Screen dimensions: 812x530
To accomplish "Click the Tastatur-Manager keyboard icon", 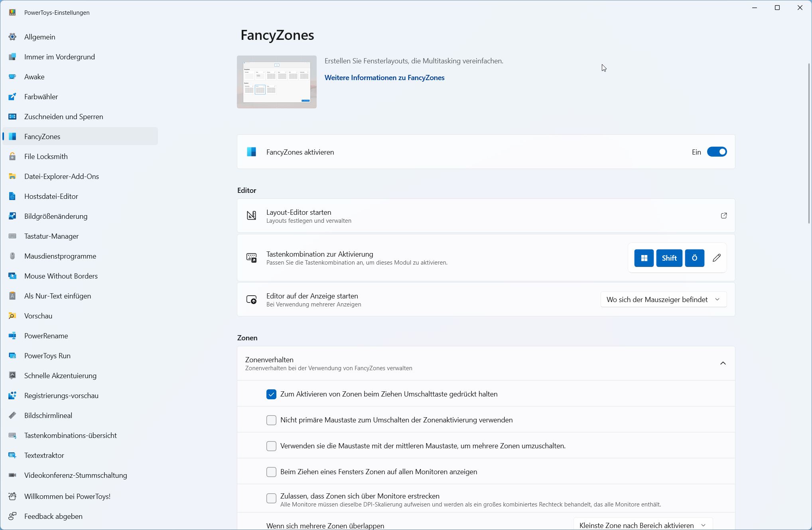I will [12, 236].
